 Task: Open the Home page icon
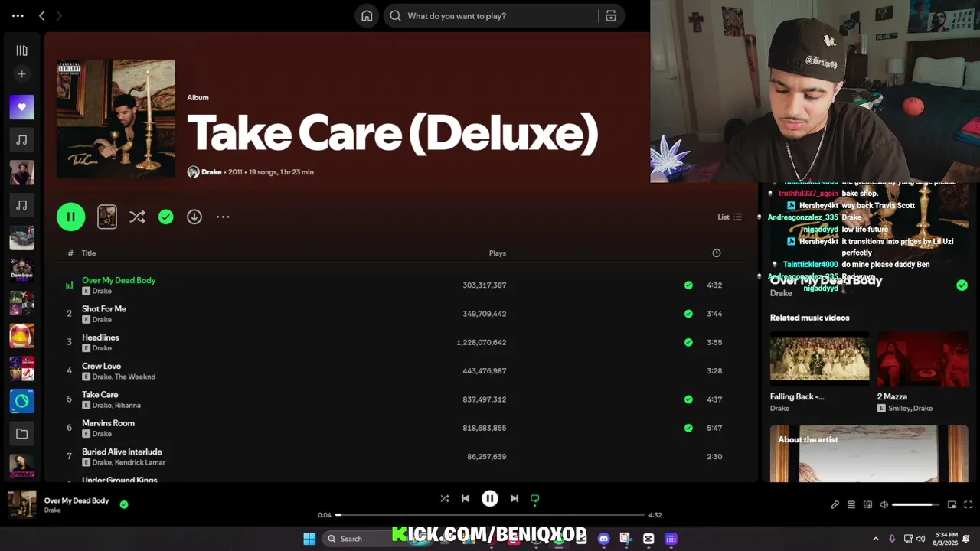pyautogui.click(x=367, y=15)
